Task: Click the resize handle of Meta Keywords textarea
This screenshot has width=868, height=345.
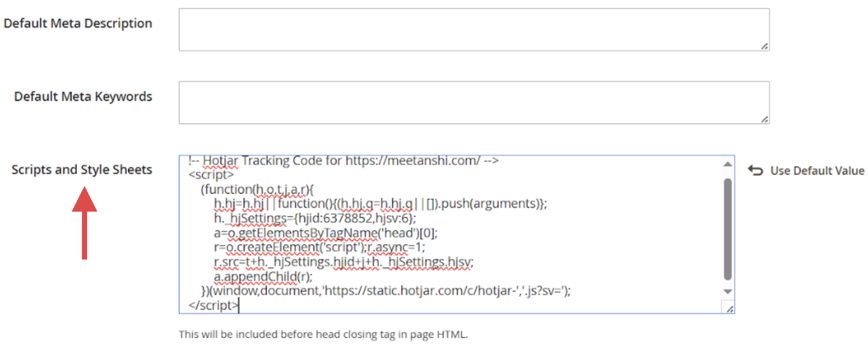Action: pyautogui.click(x=764, y=119)
